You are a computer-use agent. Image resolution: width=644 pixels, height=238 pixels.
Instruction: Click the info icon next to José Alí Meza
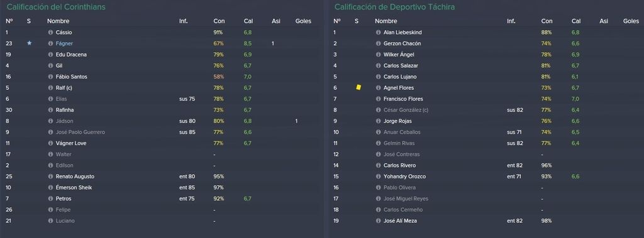tap(378, 221)
